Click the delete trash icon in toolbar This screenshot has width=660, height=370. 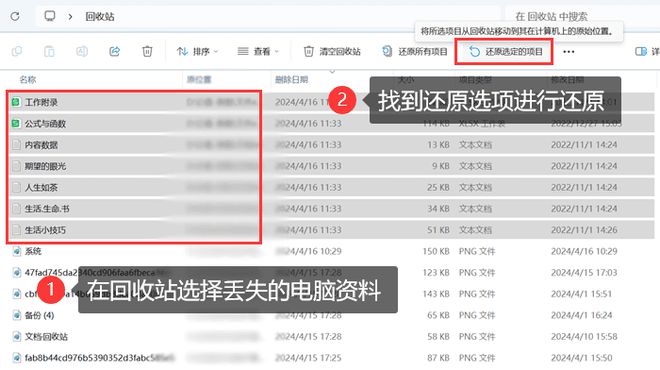pos(147,51)
